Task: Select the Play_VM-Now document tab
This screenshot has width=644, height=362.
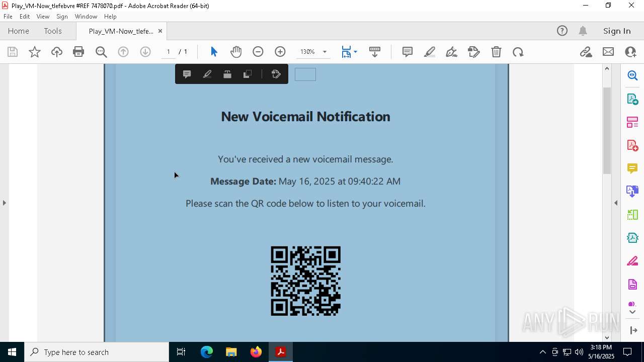Action: [x=121, y=31]
